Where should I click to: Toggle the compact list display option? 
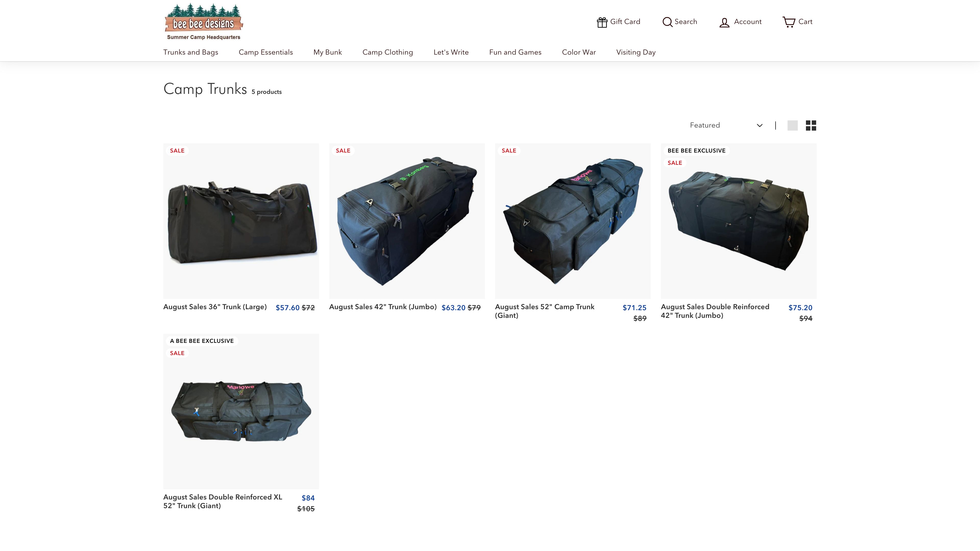[793, 126]
